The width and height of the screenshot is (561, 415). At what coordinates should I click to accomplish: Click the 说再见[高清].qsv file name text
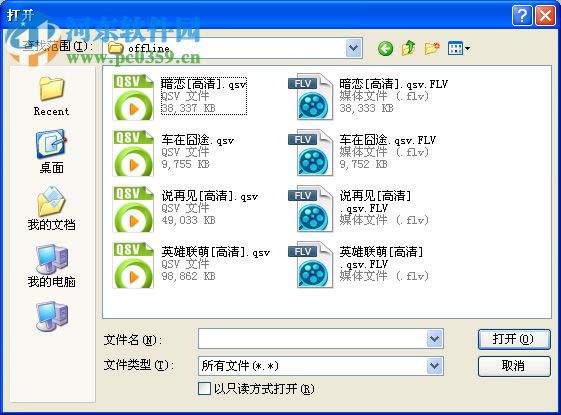pos(210,196)
